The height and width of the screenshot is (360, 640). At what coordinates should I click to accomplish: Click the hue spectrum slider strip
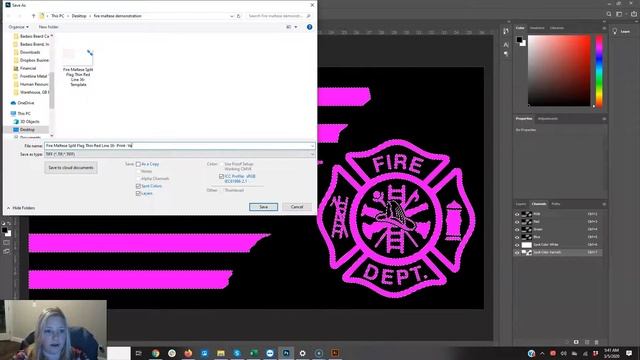pos(599,71)
